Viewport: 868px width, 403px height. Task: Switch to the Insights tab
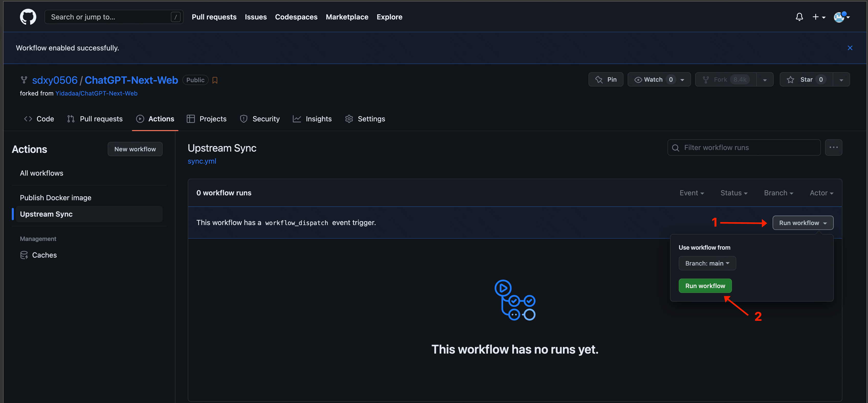coord(312,119)
